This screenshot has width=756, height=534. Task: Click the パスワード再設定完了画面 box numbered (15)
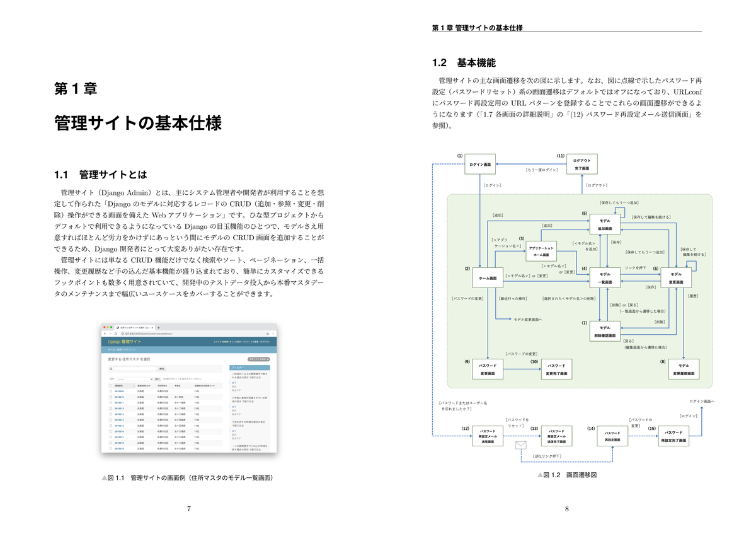[x=673, y=436]
